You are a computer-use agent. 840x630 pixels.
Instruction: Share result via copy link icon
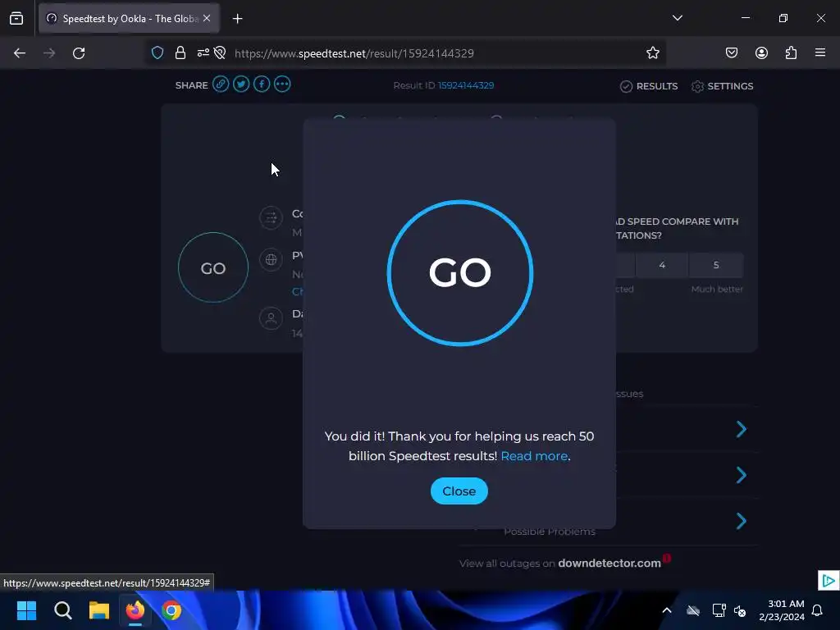click(221, 84)
